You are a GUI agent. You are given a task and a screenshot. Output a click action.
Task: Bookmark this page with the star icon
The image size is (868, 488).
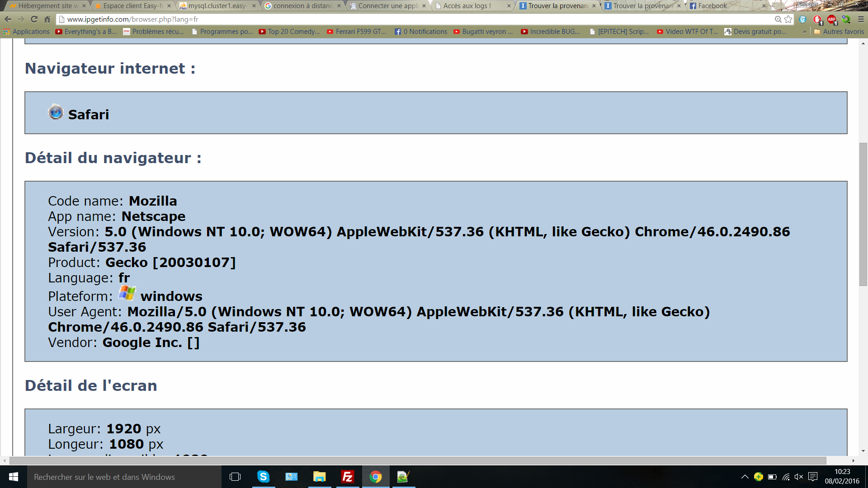coord(788,19)
